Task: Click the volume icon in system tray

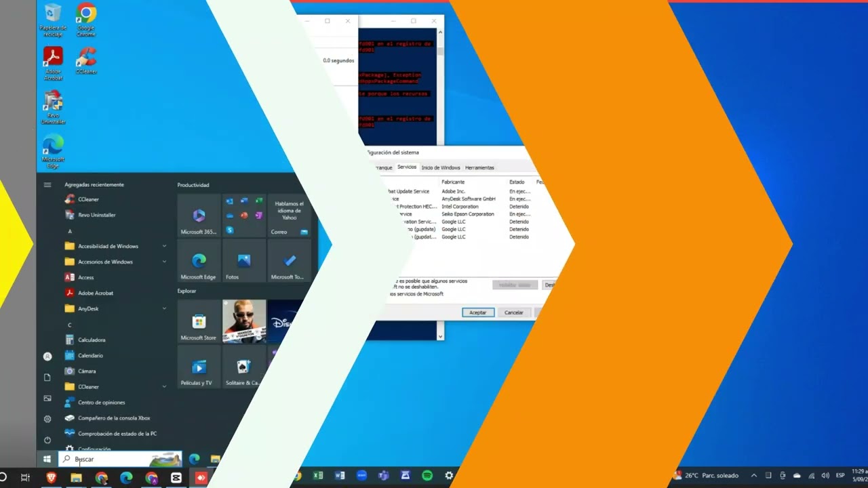Action: point(825,475)
